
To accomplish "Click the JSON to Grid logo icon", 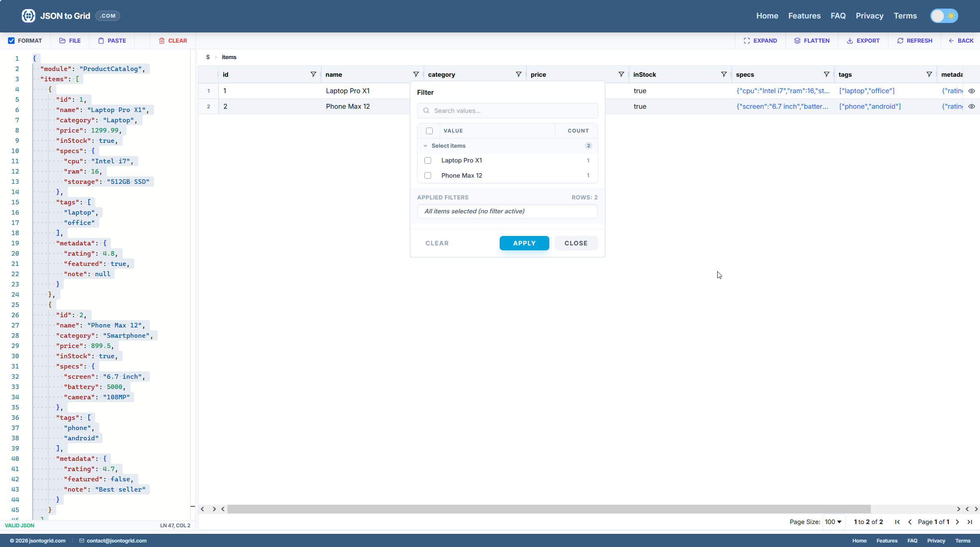I will [x=28, y=16].
